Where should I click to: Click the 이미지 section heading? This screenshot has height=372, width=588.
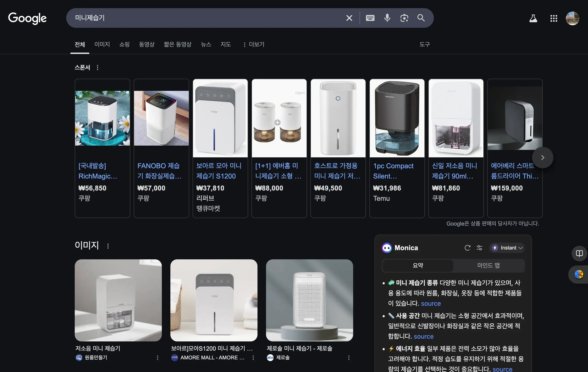pyautogui.click(x=87, y=245)
